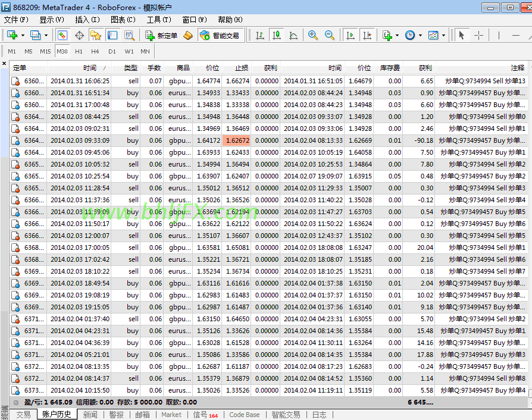Switch to the 信号 tab
The width and height of the screenshot is (532, 420).
coord(205,415)
